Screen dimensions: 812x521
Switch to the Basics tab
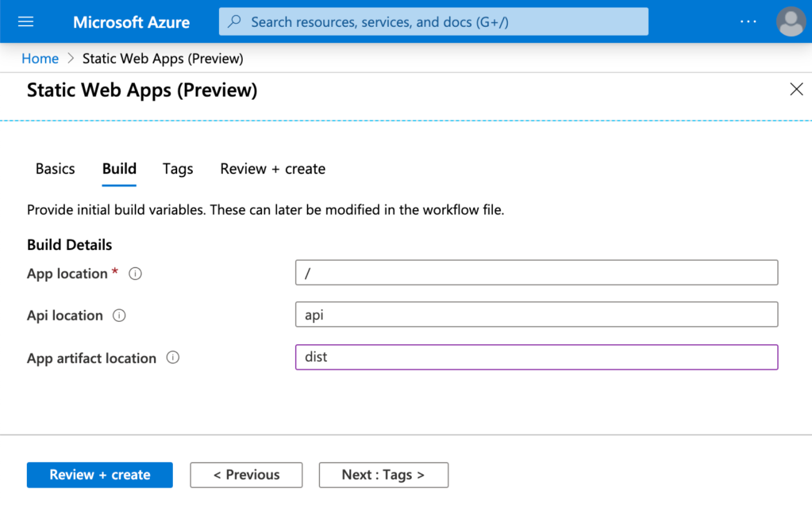pyautogui.click(x=56, y=169)
